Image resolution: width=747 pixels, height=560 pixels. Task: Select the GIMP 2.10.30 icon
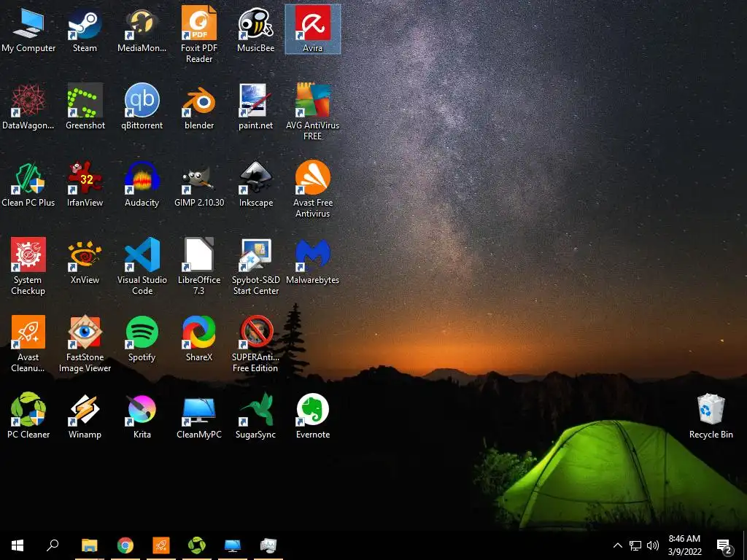point(199,184)
